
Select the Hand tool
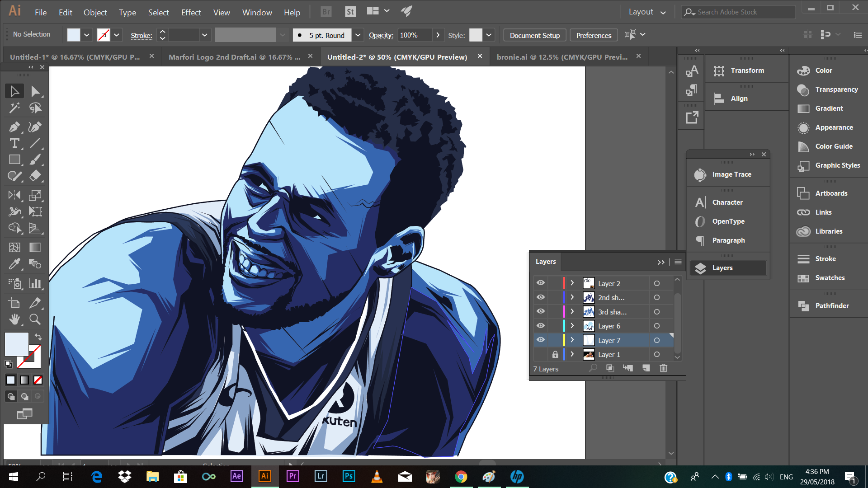(14, 319)
